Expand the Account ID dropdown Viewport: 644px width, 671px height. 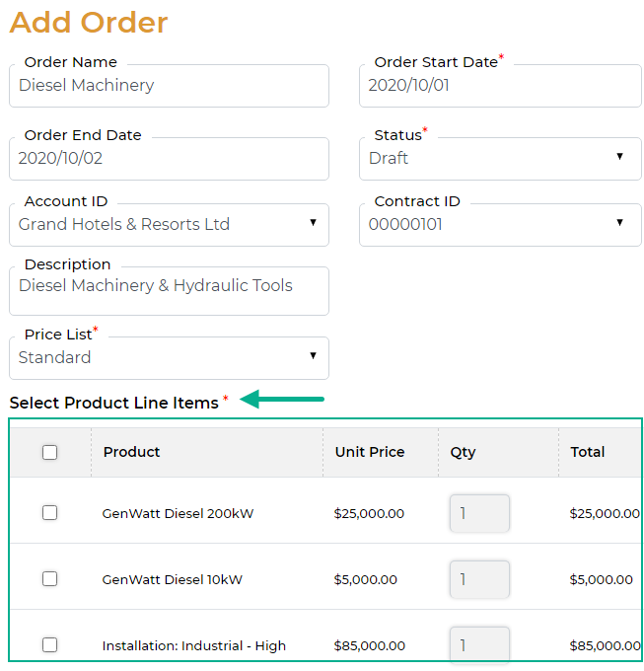(169, 224)
